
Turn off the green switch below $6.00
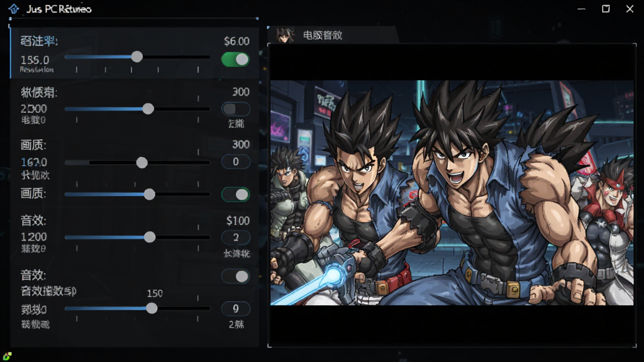235,60
